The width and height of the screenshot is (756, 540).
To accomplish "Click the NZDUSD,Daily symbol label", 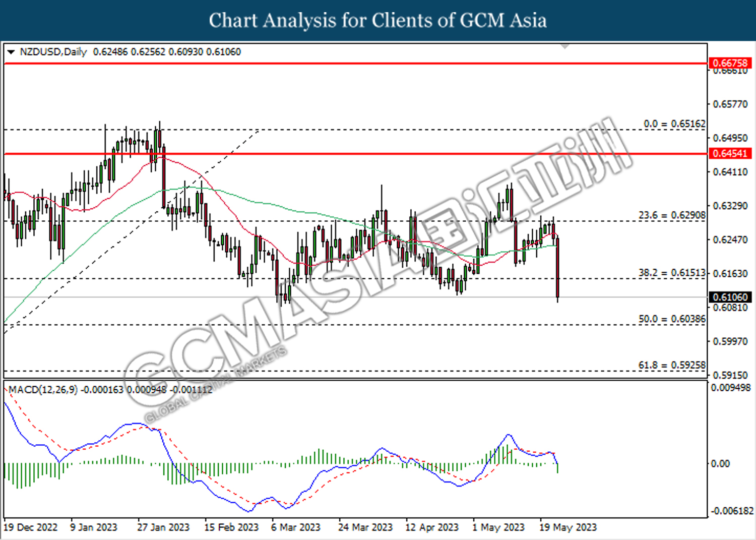I will (53, 52).
